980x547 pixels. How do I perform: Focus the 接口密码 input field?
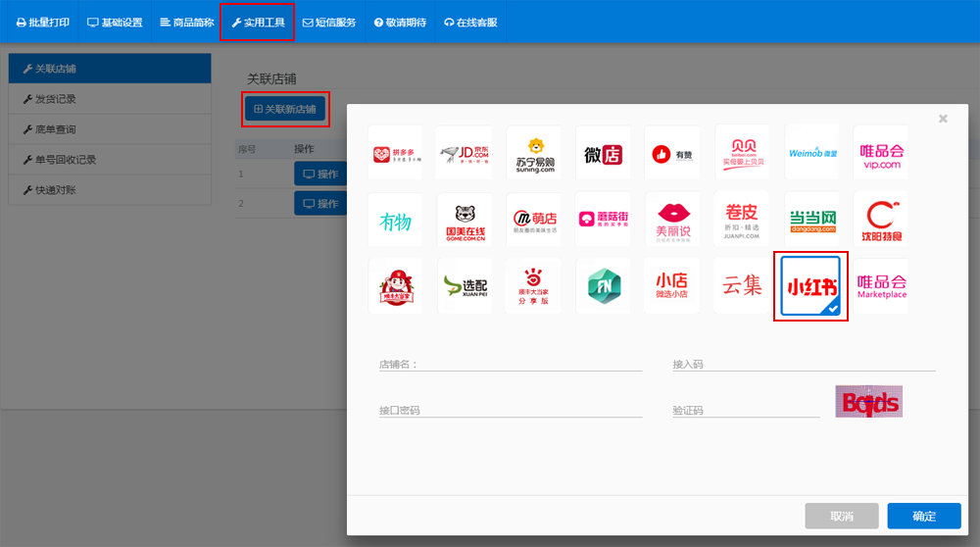point(511,410)
